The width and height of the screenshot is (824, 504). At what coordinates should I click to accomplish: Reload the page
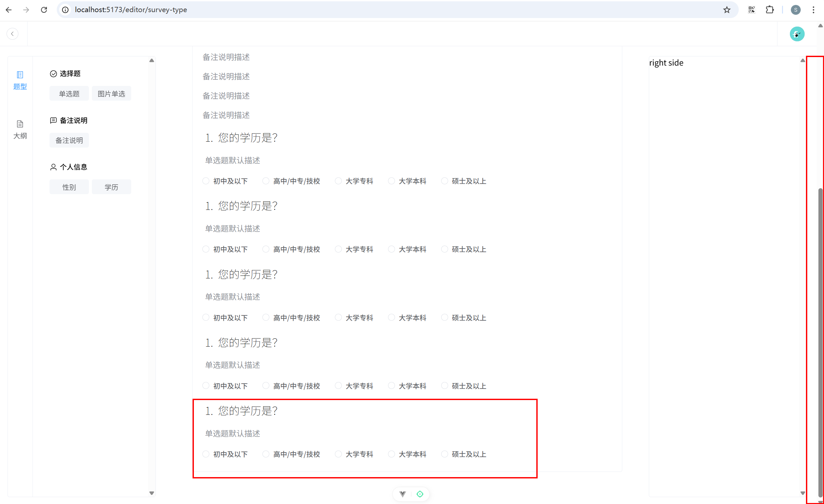44,10
